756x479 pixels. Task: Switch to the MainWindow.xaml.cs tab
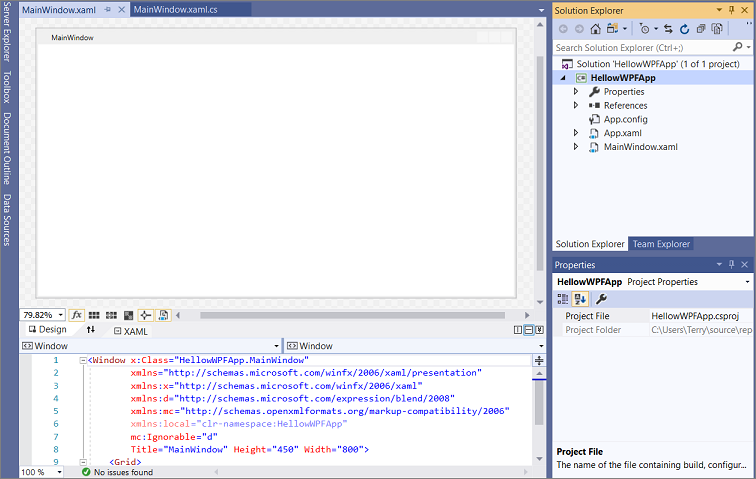pos(174,9)
